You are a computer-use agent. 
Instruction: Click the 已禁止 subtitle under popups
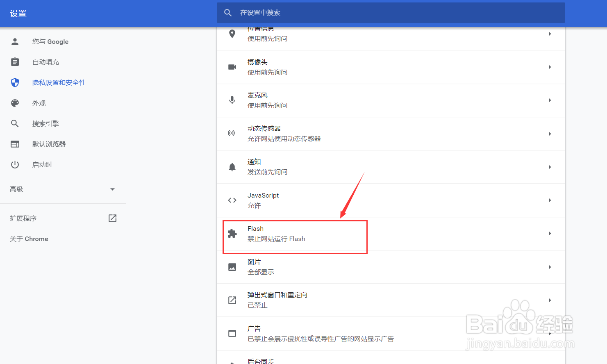tap(257, 305)
